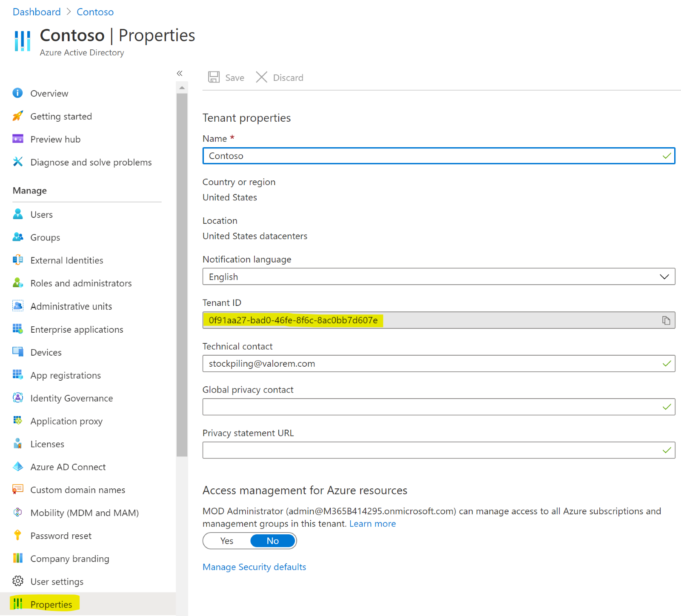Screen dimensions: 681x616
Task: Click the Custom domain names icon
Action: click(17, 490)
